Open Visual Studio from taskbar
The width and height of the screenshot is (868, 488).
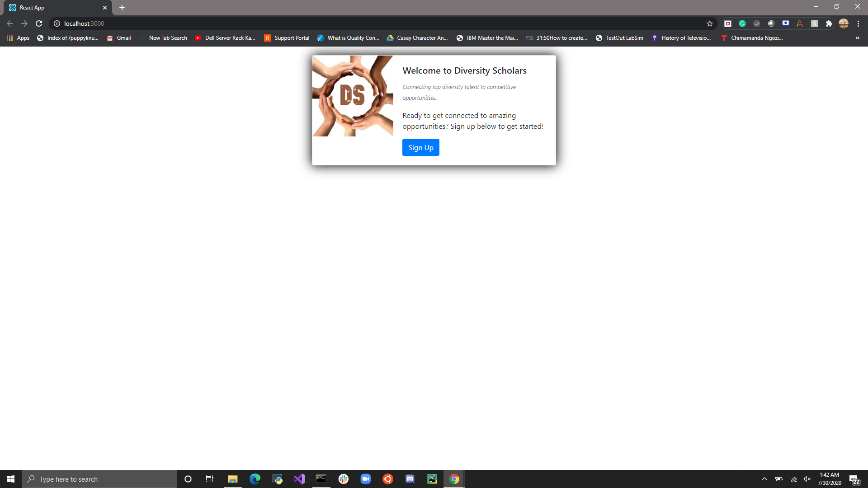click(x=299, y=479)
